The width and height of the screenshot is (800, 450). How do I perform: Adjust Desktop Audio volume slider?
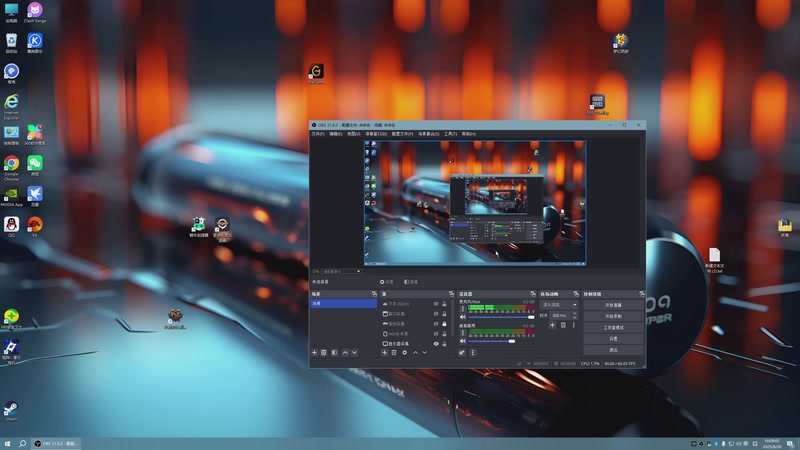pos(502,341)
